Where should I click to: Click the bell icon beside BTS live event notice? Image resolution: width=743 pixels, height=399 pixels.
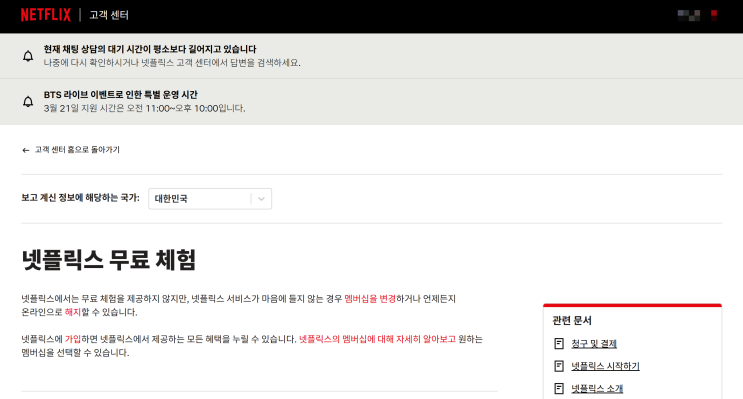coord(28,101)
